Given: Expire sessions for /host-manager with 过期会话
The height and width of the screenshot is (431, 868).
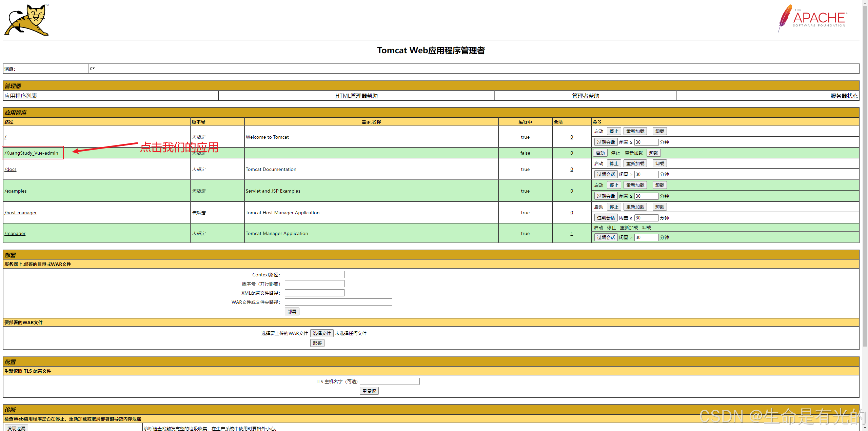Looking at the screenshot, I should [606, 218].
